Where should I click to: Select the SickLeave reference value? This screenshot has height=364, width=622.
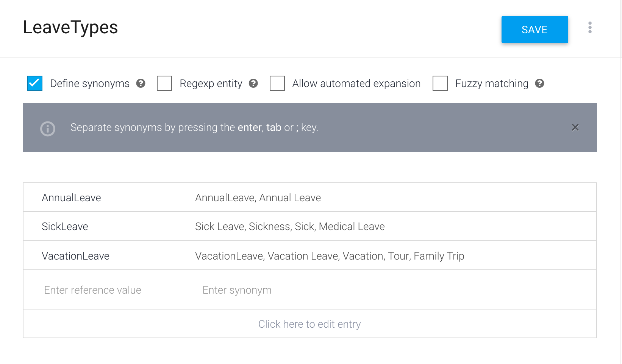[x=65, y=226]
